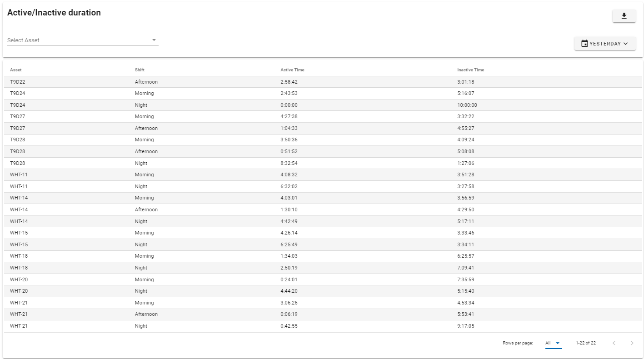
Task: Go to the next page arrow
Action: (632, 343)
